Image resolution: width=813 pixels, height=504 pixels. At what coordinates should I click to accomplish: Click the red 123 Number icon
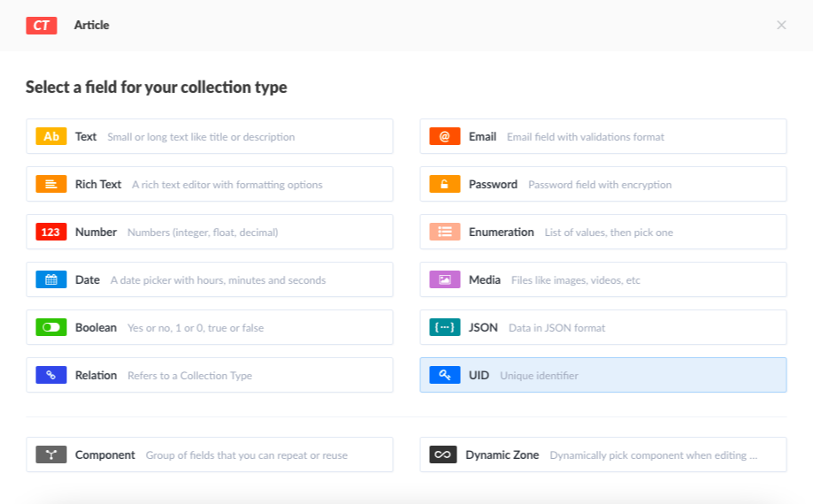[51, 232]
